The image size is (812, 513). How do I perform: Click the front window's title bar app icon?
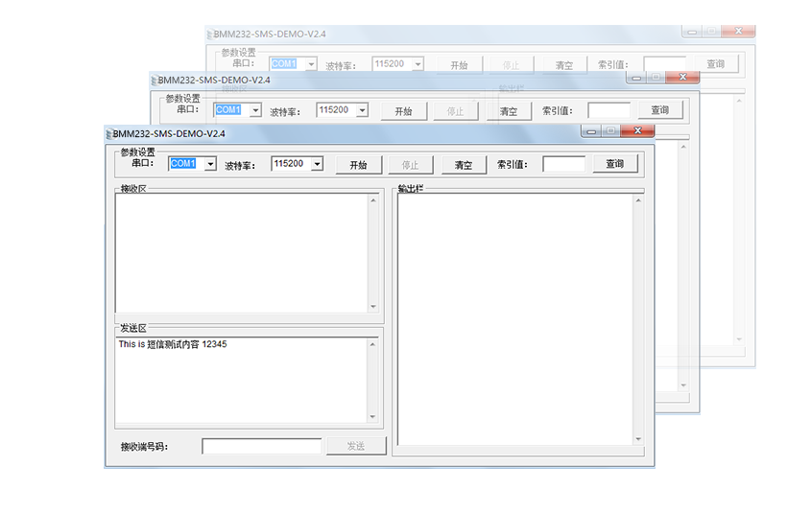[108, 134]
